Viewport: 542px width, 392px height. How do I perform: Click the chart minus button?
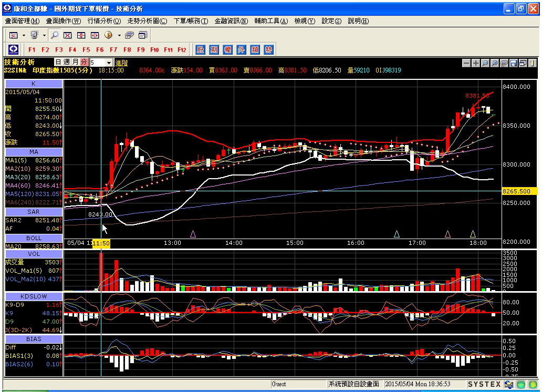point(466,63)
